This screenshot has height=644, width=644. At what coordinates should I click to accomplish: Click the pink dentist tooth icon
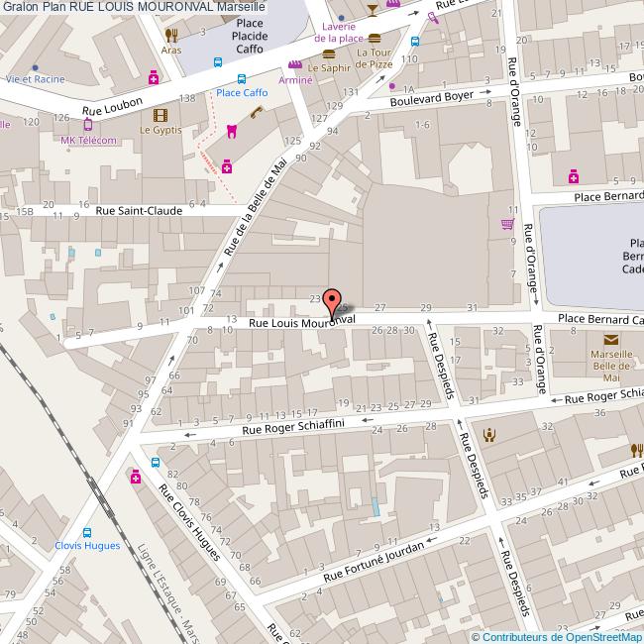pyautogui.click(x=232, y=131)
